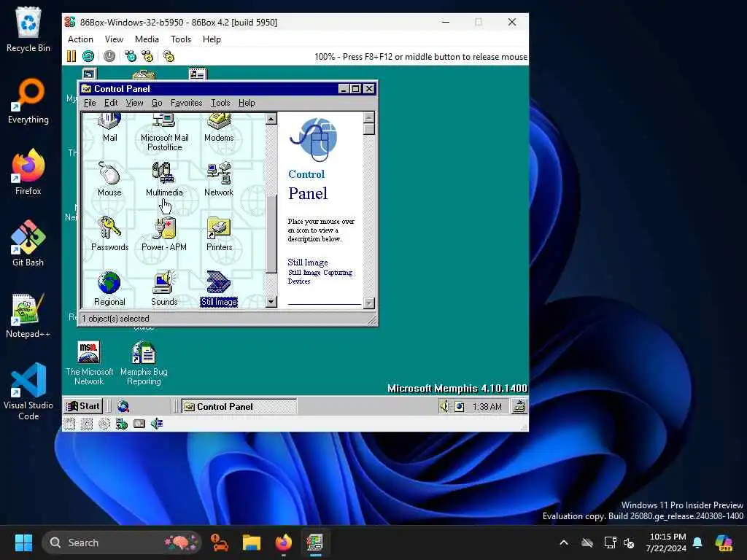Select the Sounds icon

pos(164,289)
